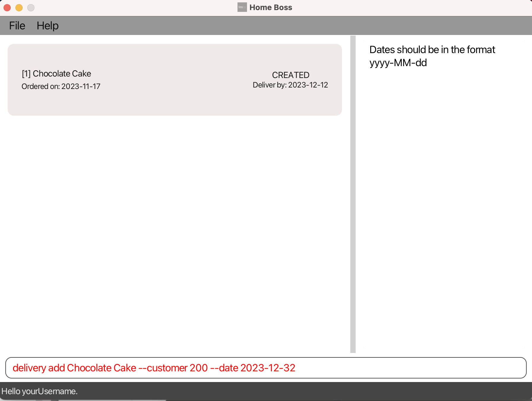
Task: Click the Ordered on: 2023-11-17 text
Action: click(61, 86)
